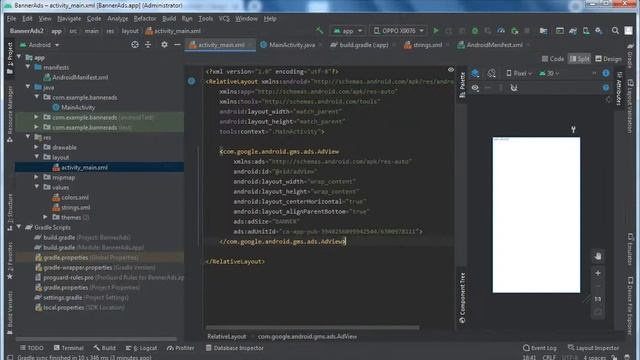This screenshot has height=360, width=640.
Task: Switch editor to Split view
Action: point(579,59)
